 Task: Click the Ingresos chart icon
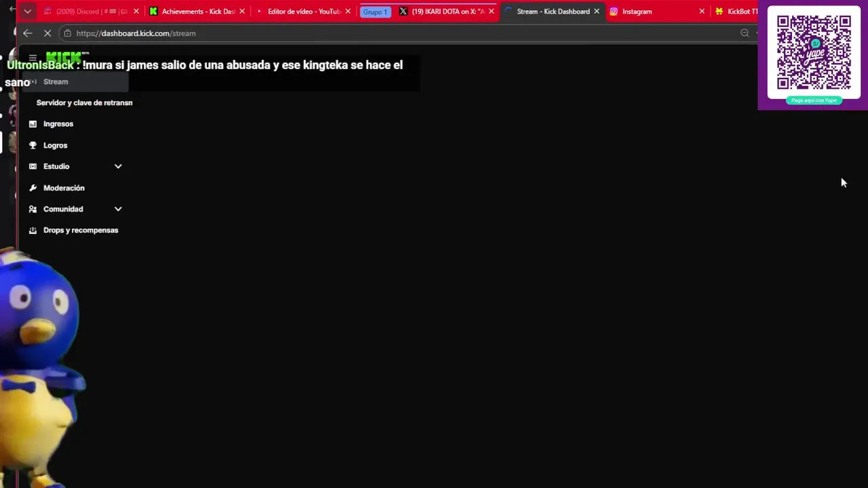click(x=33, y=124)
